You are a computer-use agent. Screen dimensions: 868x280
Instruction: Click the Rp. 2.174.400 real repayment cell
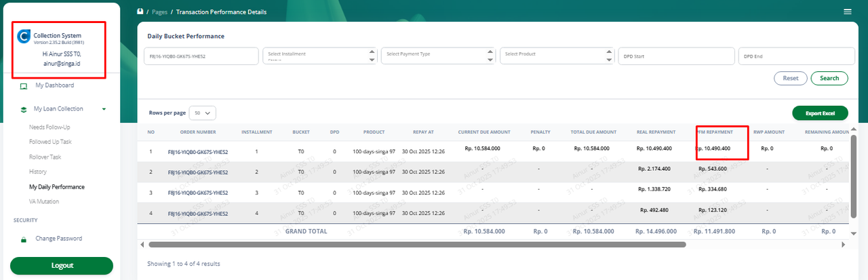(655, 168)
